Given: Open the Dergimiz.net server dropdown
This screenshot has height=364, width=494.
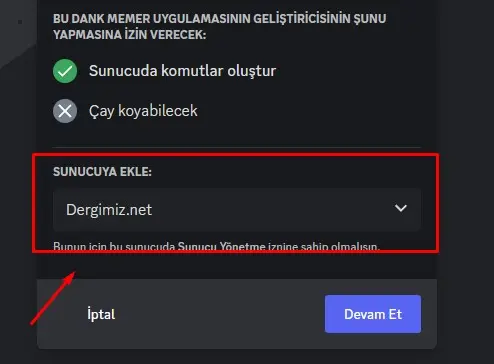Looking at the screenshot, I should (237, 210).
